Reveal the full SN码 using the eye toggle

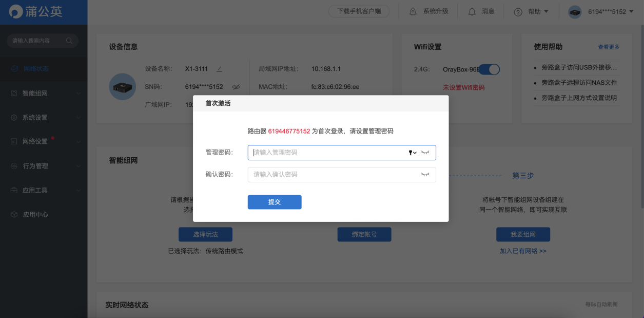pos(236,86)
